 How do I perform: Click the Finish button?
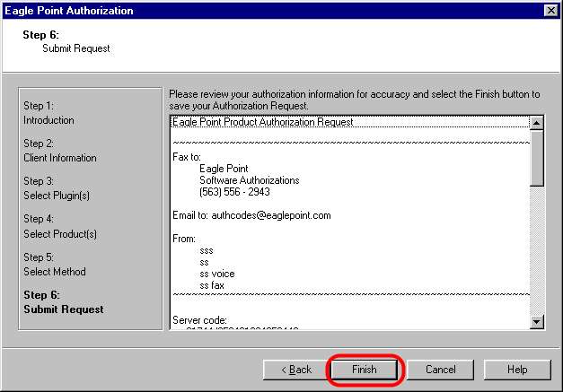click(364, 370)
